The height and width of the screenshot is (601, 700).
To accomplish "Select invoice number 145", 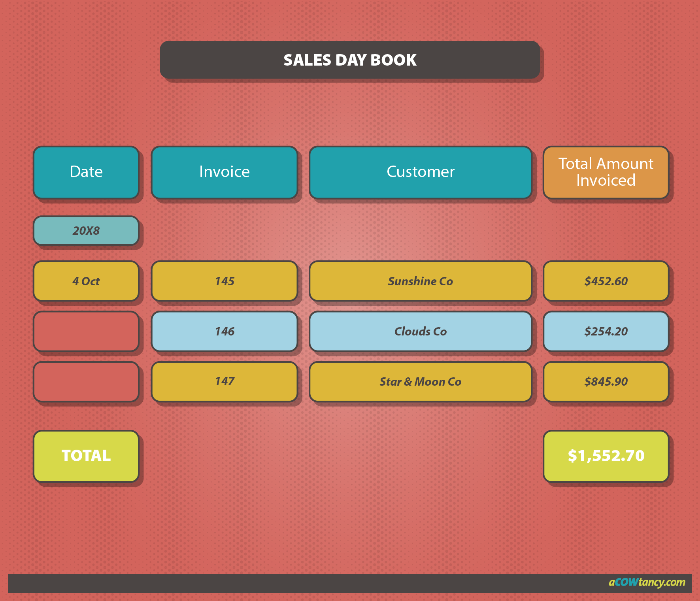I will [x=224, y=281].
